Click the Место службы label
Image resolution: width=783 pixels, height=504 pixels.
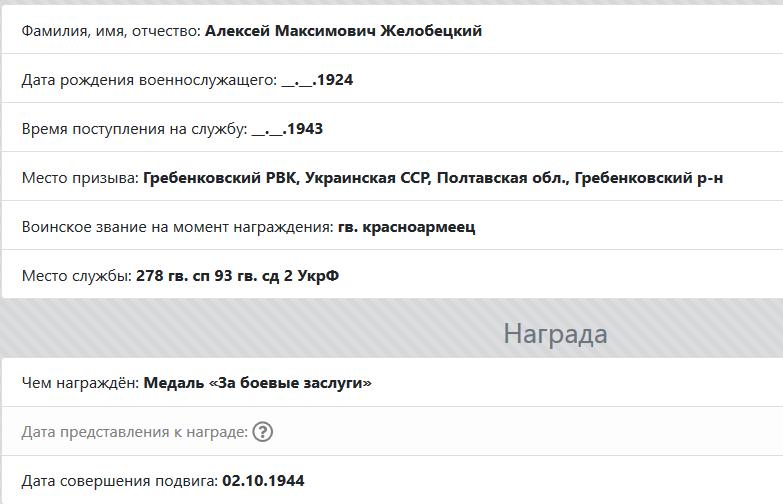tap(77, 276)
